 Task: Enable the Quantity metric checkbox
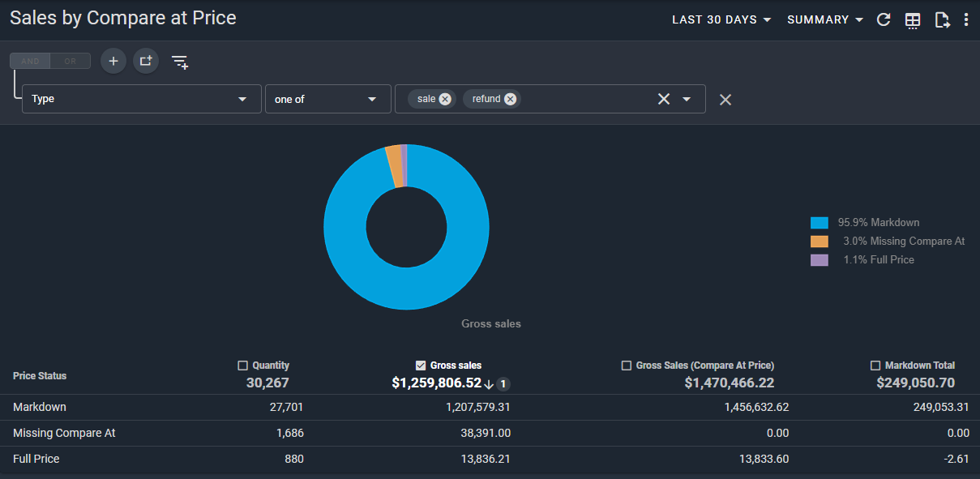tap(242, 366)
